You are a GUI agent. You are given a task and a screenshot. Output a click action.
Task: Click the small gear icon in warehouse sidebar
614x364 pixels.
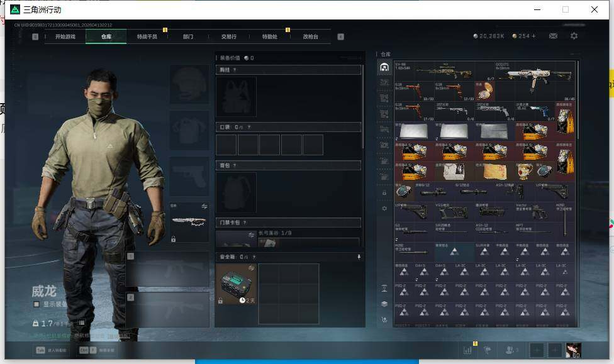click(x=384, y=209)
